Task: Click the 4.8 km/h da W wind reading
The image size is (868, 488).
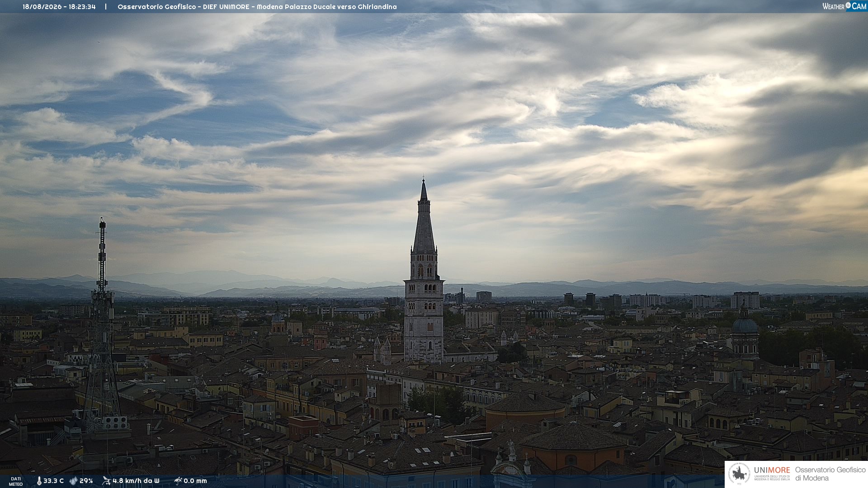Action: (136, 481)
